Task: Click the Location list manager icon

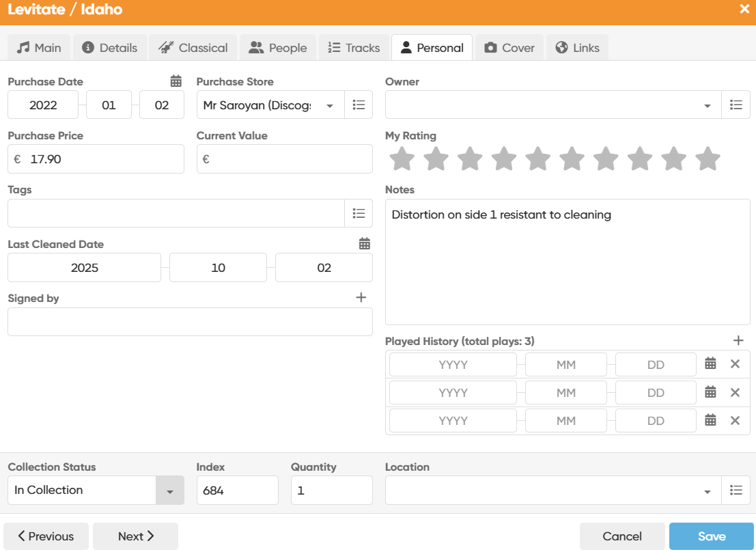Action: tap(736, 491)
